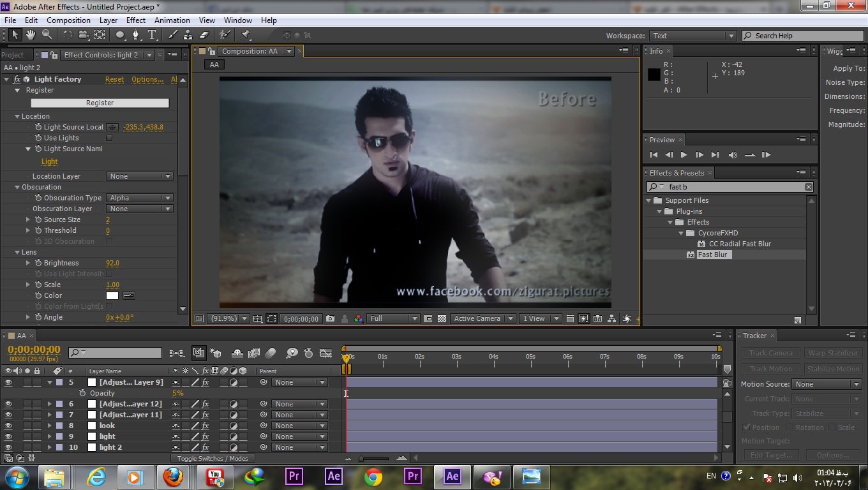
Task: Select the Selection arrow tool
Action: [15, 35]
